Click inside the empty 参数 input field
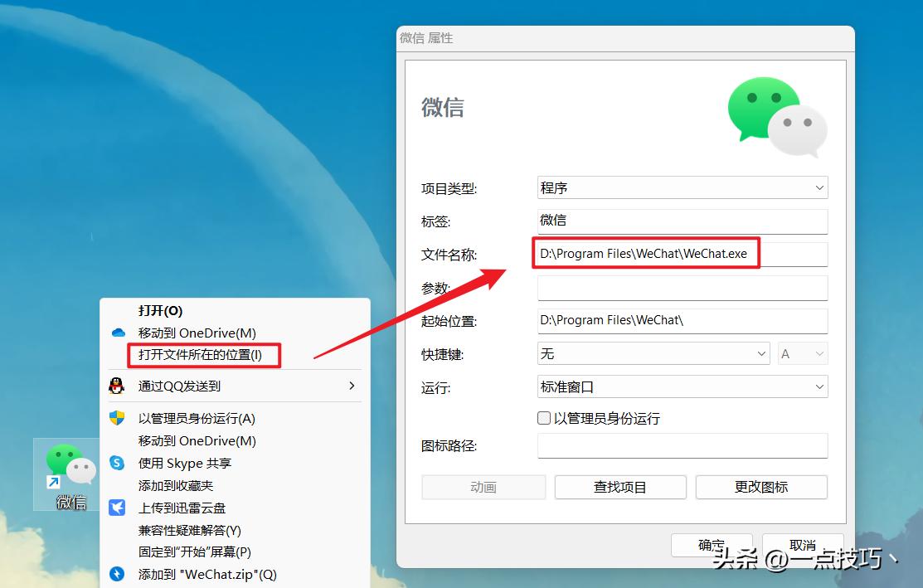This screenshot has height=588, width=923. [682, 287]
